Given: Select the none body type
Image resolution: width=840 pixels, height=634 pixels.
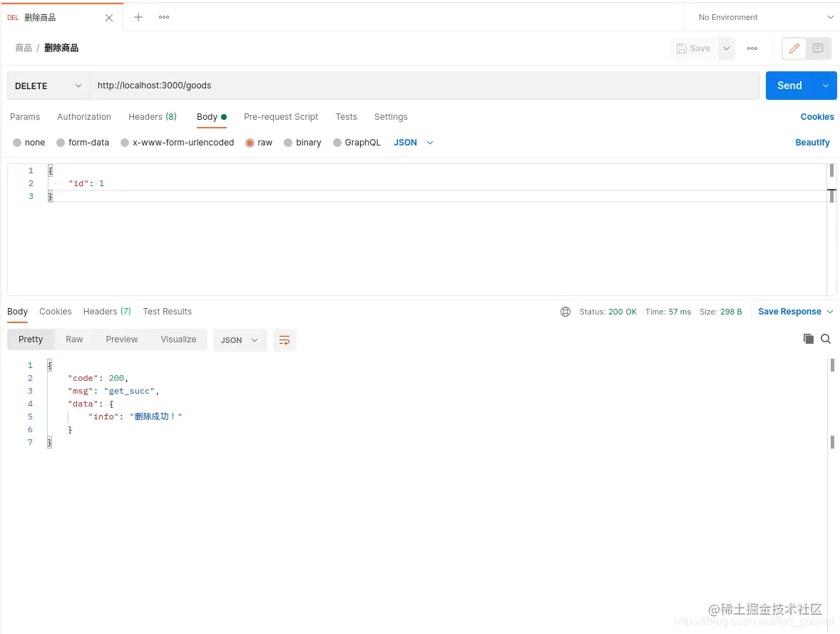Looking at the screenshot, I should coord(29,143).
